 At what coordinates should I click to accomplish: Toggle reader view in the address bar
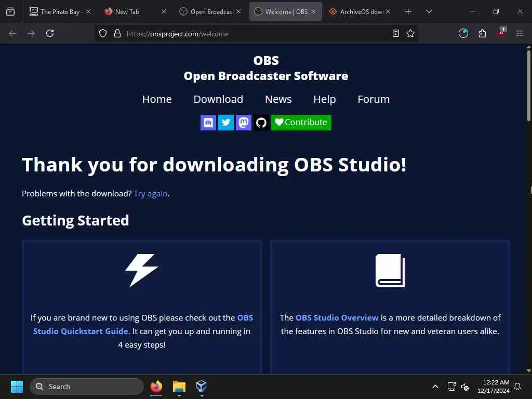(395, 33)
